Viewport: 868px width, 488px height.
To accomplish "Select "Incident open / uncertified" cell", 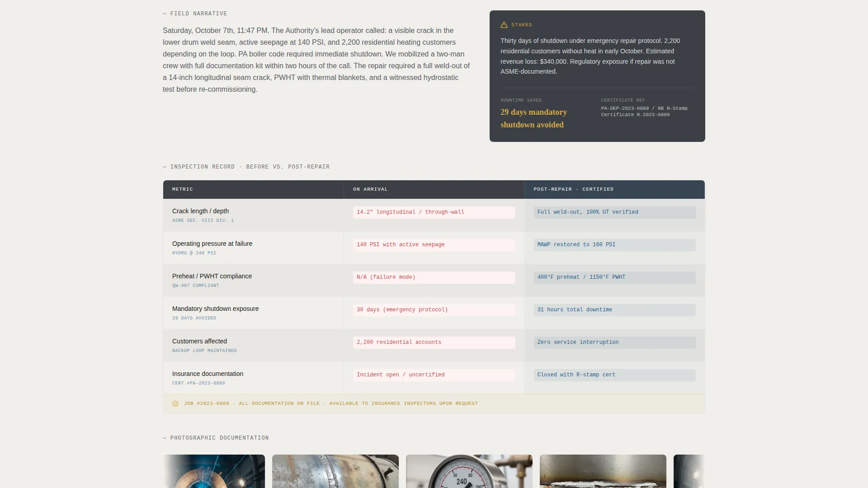I will [x=434, y=375].
